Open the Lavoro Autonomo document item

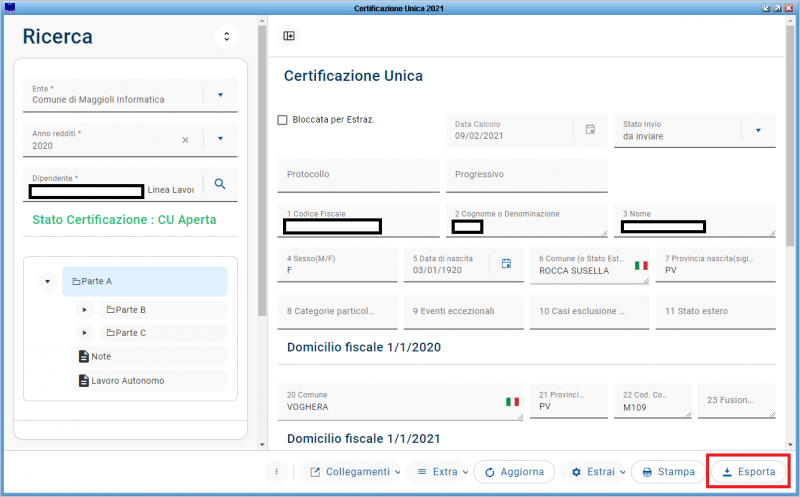click(149, 381)
